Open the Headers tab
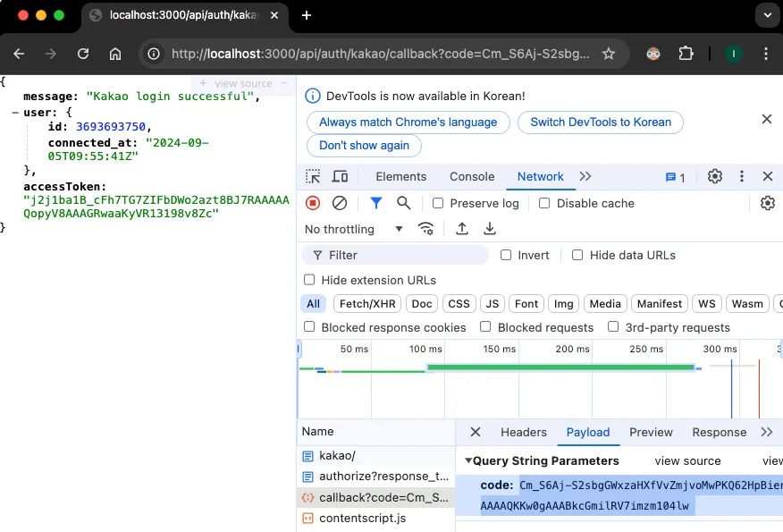The height and width of the screenshot is (532, 783). tap(523, 433)
